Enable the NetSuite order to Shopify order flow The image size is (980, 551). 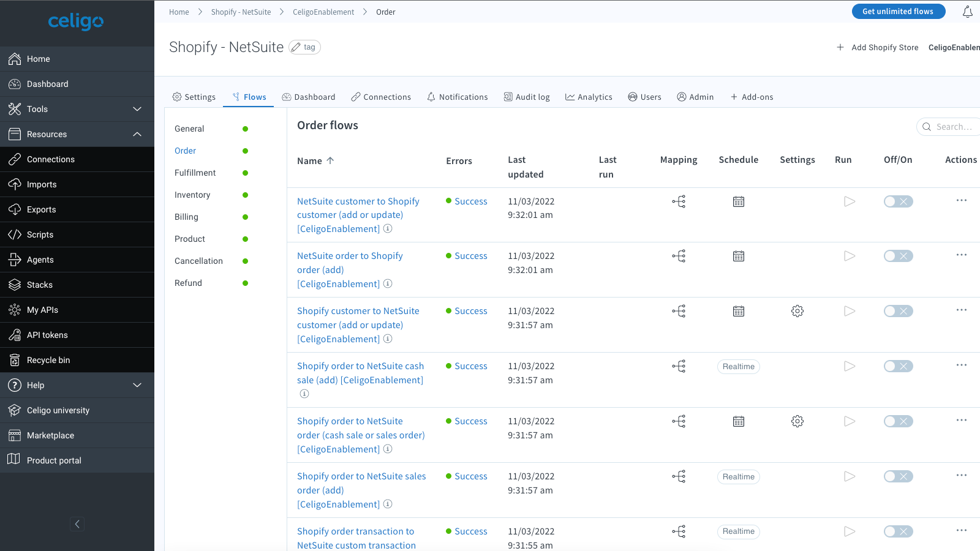(x=898, y=256)
